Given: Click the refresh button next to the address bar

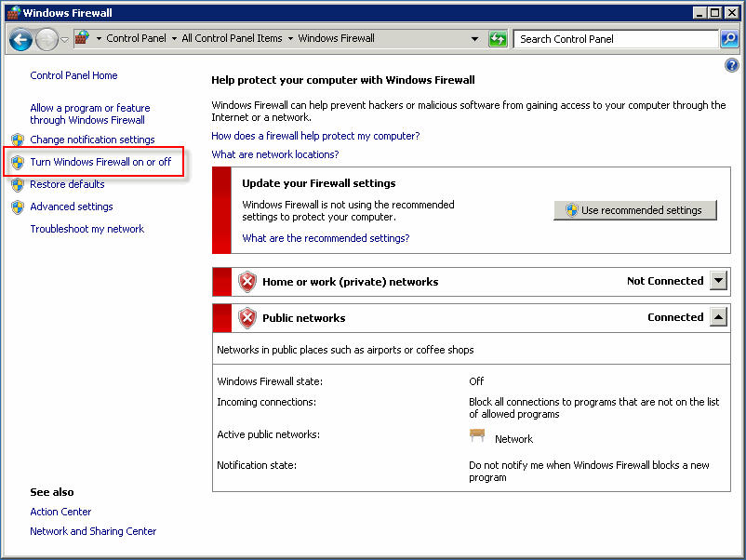Looking at the screenshot, I should coord(498,38).
